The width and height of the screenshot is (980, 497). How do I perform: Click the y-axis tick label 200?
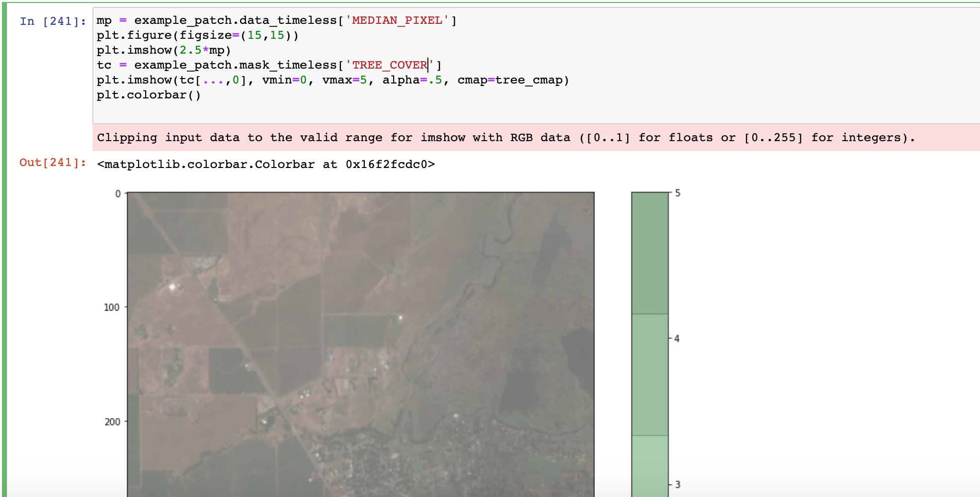tap(112, 421)
